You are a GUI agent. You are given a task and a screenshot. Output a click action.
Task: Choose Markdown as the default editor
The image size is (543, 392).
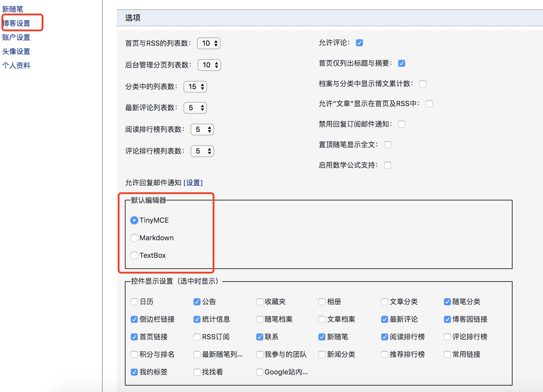pyautogui.click(x=134, y=238)
